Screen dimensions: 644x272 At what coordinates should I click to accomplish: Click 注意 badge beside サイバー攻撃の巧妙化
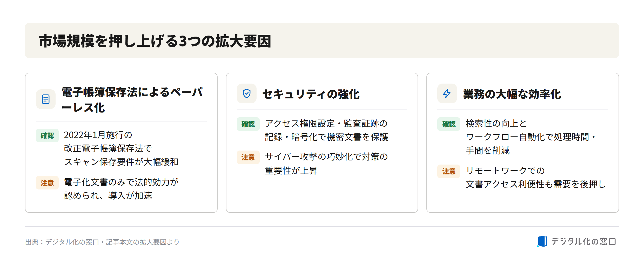pyautogui.click(x=248, y=157)
